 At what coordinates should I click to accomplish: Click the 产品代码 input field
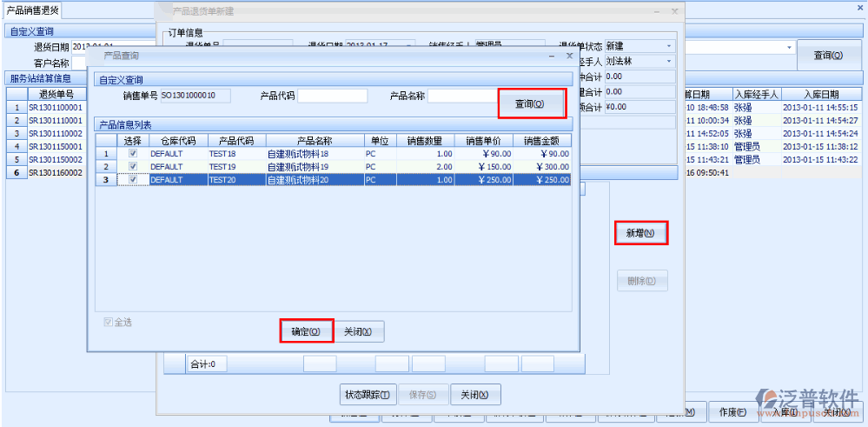[x=333, y=96]
